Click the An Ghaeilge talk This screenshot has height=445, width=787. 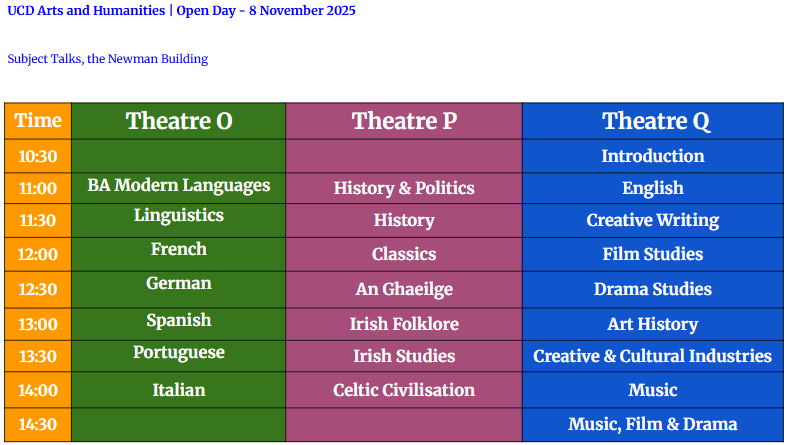[404, 289]
